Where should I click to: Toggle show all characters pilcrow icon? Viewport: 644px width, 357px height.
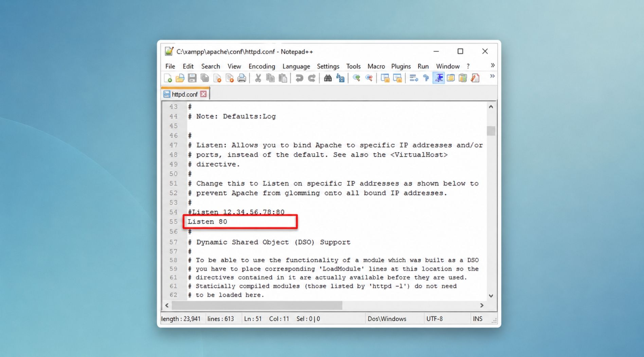click(x=426, y=78)
